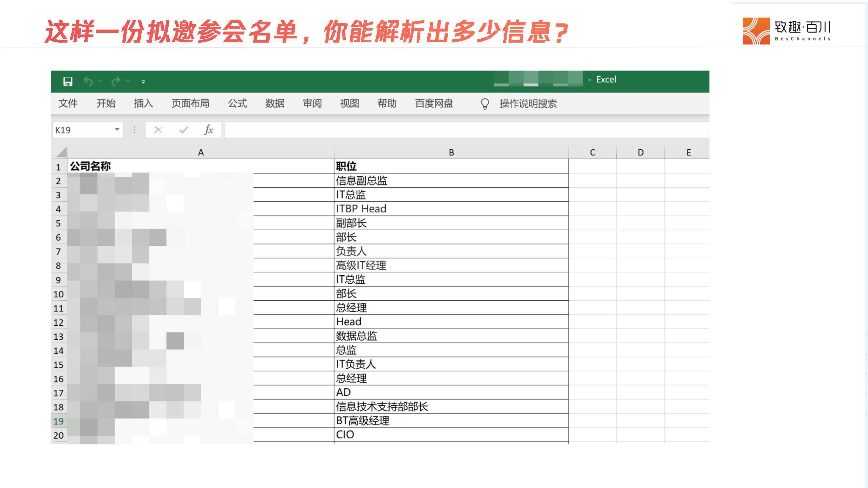Image resolution: width=868 pixels, height=488 pixels.
Task: Click the Select All corner triangle
Action: 61,152
